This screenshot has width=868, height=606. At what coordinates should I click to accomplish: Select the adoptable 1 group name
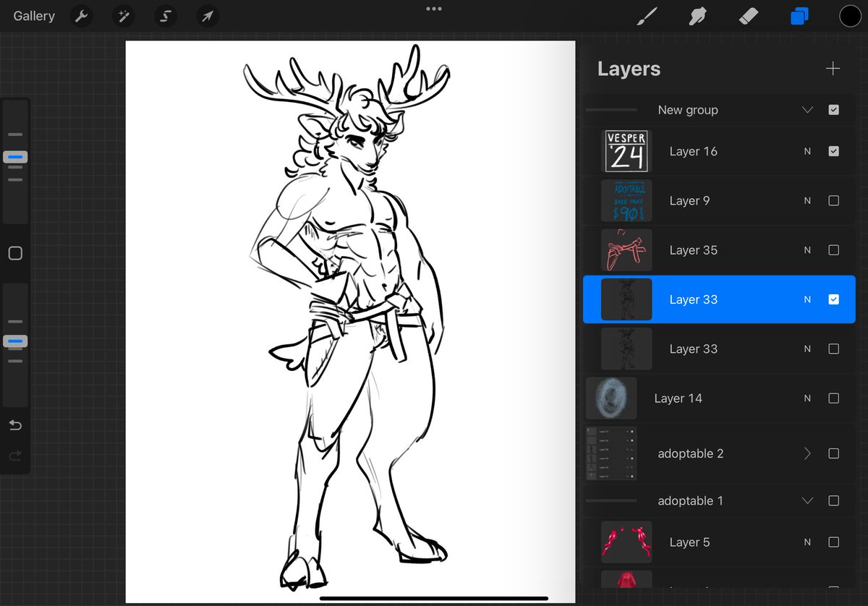pos(690,500)
